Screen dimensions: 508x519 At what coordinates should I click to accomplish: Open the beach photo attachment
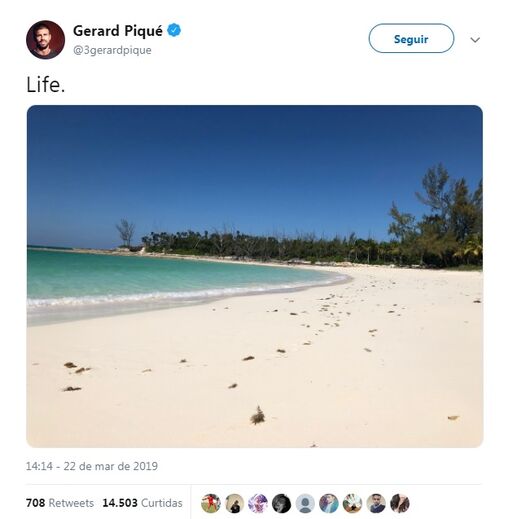point(255,276)
